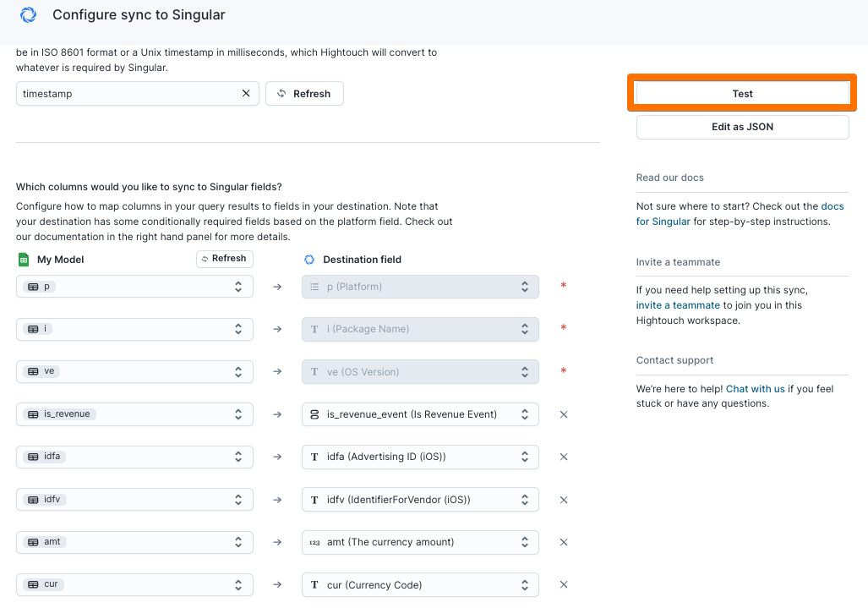This screenshot has width=868, height=608.
Task: Click the Destination field column header
Action: (x=362, y=260)
